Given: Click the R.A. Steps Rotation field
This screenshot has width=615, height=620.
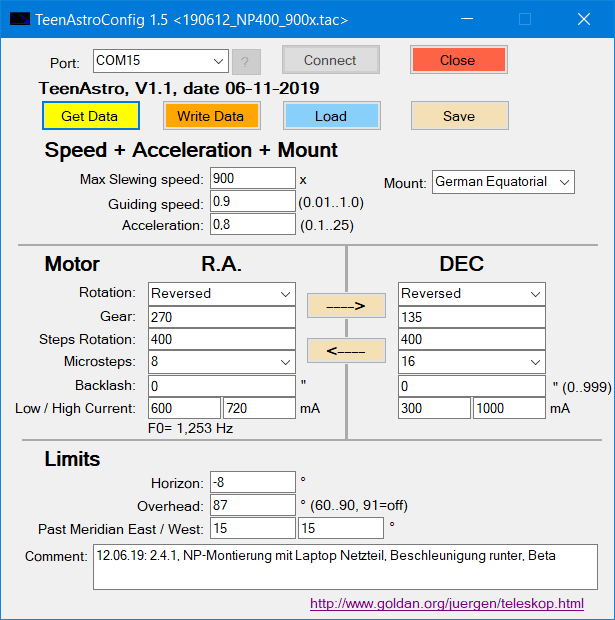Looking at the screenshot, I should click(x=222, y=339).
